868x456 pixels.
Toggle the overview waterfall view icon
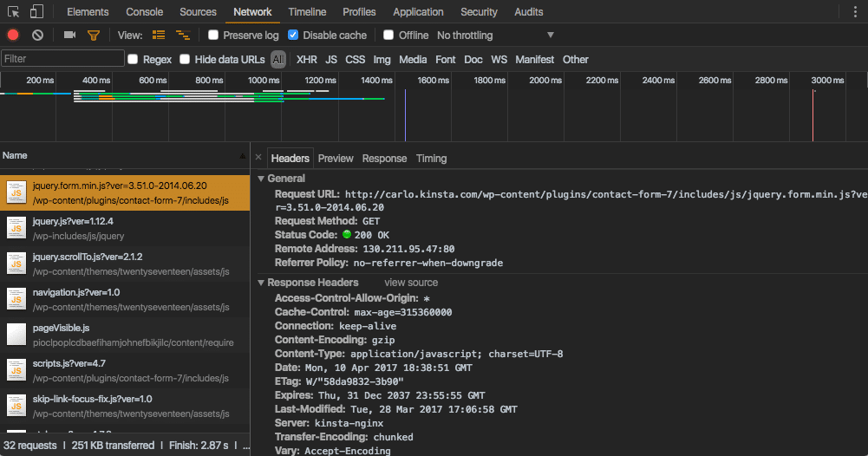pyautogui.click(x=183, y=36)
